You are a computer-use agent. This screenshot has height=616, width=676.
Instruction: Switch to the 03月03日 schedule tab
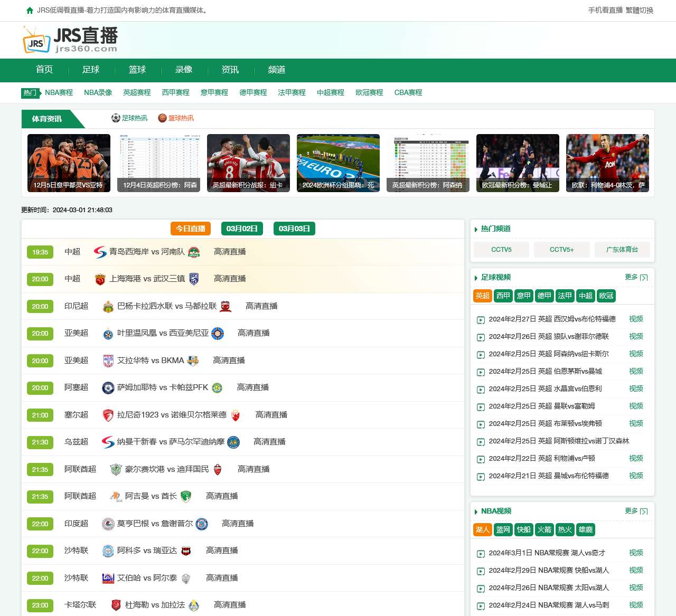point(294,229)
